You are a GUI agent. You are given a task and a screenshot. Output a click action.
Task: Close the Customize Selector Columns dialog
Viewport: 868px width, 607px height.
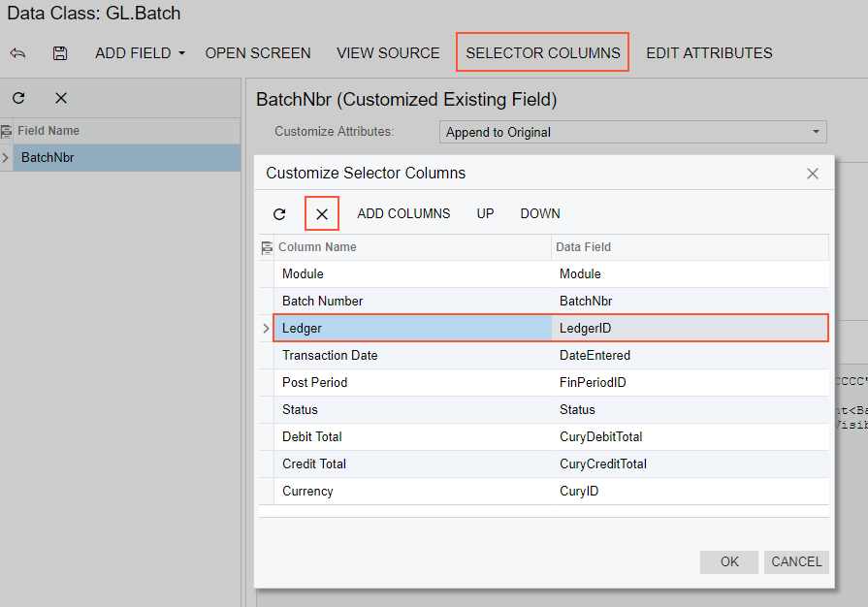[x=813, y=174]
